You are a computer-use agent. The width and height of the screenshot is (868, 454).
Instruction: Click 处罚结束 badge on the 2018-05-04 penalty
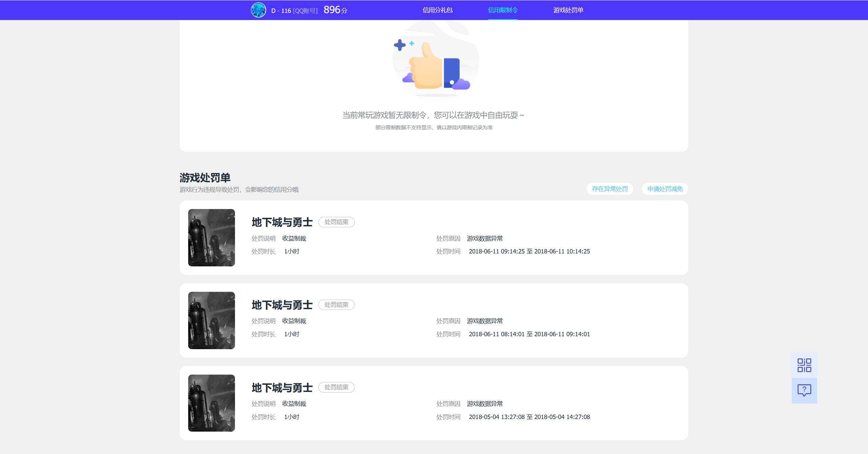click(336, 387)
